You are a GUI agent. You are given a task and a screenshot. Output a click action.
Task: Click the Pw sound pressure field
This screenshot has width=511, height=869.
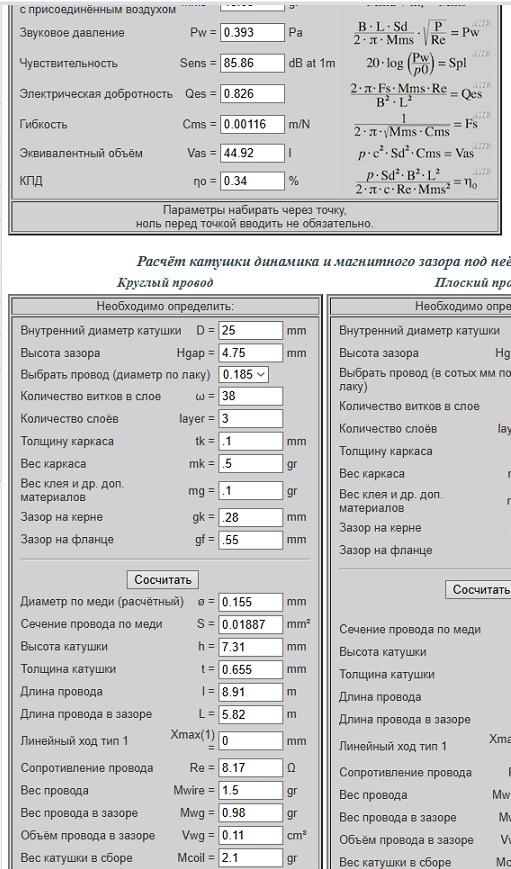click(x=252, y=33)
